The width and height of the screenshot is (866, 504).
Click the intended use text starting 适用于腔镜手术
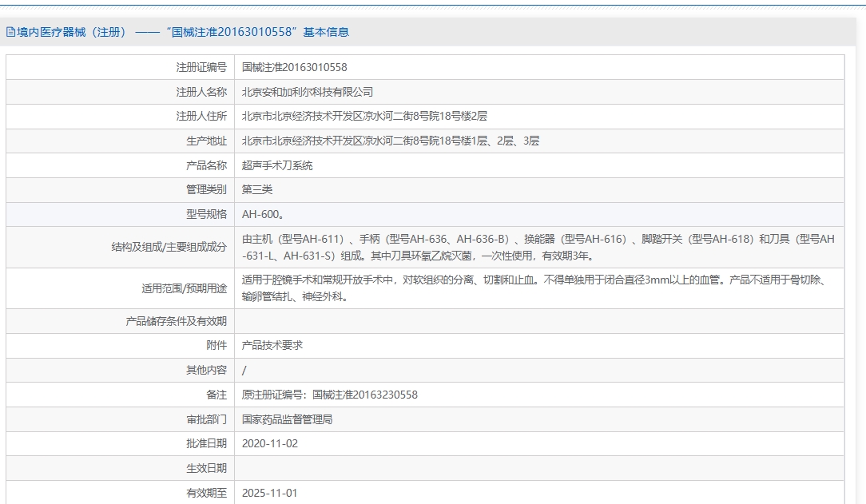point(534,288)
